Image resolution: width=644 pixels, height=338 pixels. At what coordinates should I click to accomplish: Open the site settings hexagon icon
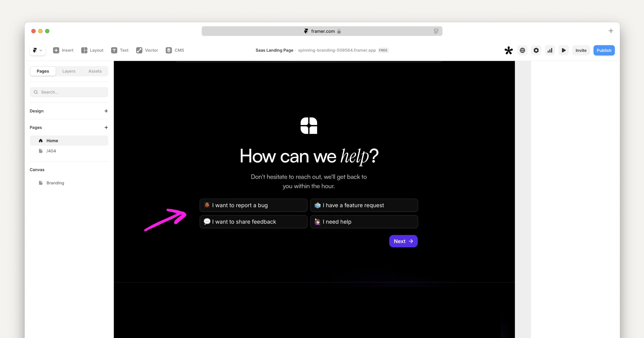click(536, 50)
